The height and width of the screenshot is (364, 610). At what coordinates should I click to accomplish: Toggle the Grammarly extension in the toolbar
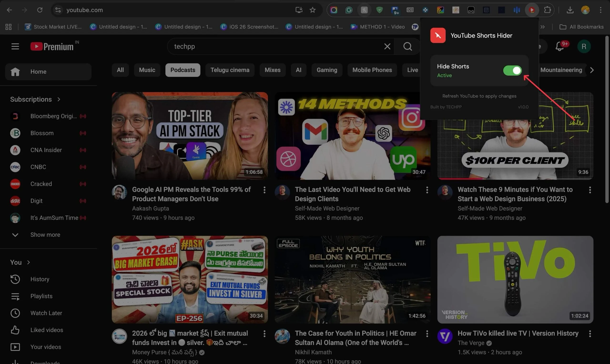[x=349, y=10]
